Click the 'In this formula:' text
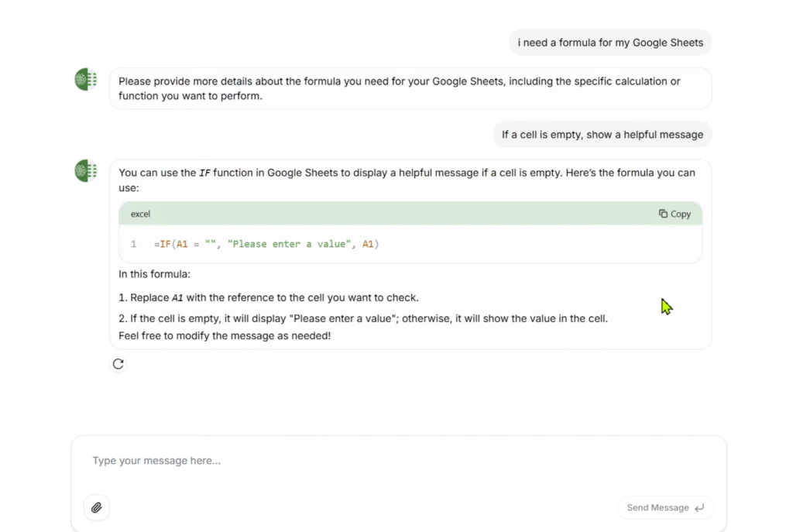793x532 pixels. tap(154, 273)
